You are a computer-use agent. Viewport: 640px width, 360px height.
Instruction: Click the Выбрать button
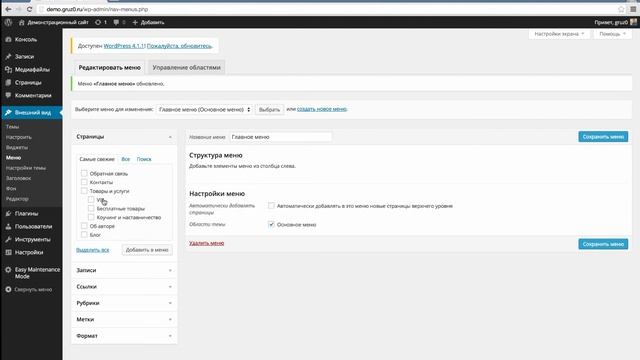tap(269, 109)
